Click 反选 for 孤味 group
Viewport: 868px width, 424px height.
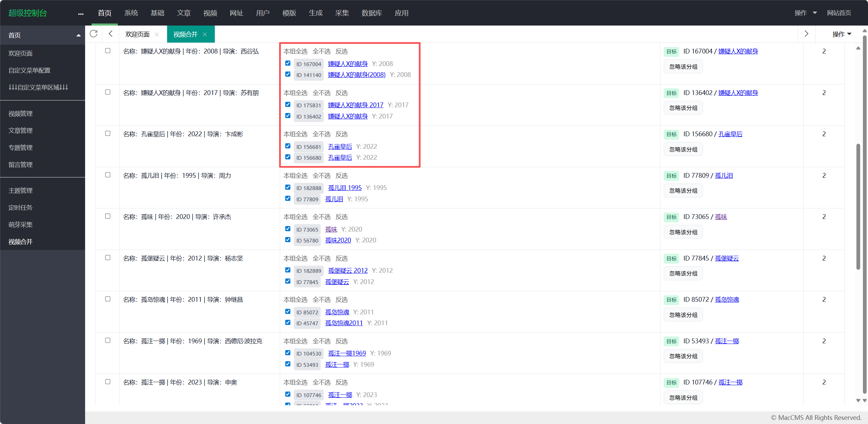(341, 217)
